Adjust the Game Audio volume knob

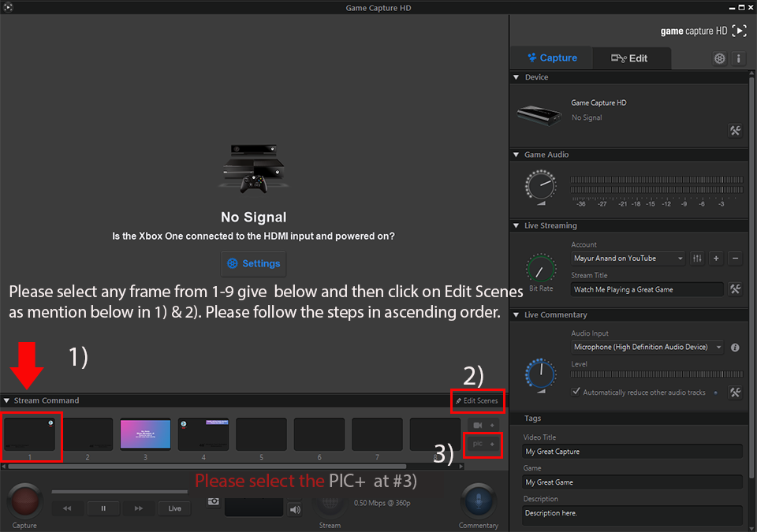coord(541,186)
